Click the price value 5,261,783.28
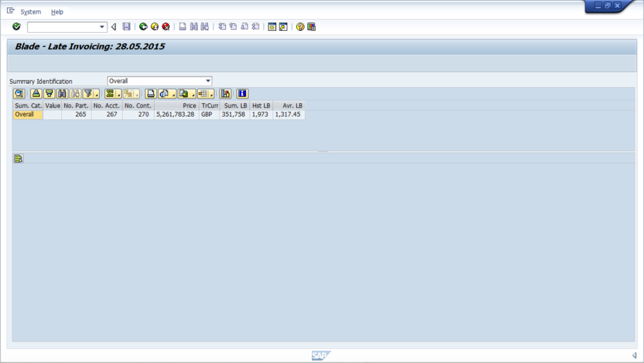Screen dimensions: 644x363 (175, 114)
